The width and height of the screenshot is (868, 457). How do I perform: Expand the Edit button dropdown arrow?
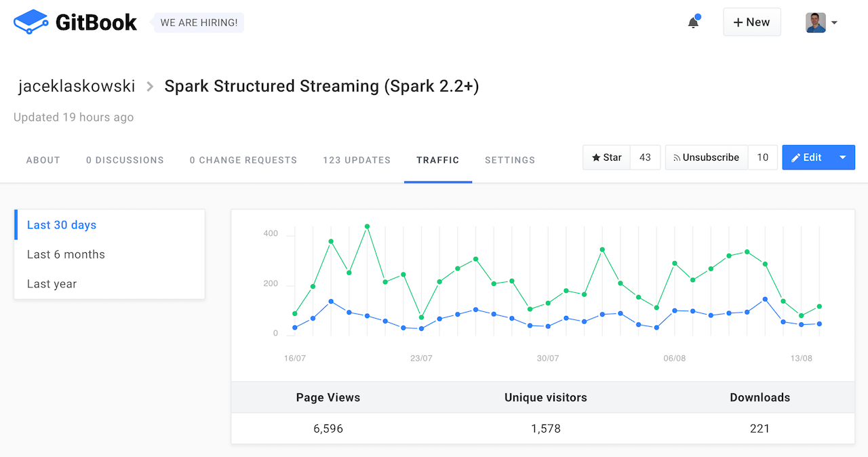click(x=843, y=157)
